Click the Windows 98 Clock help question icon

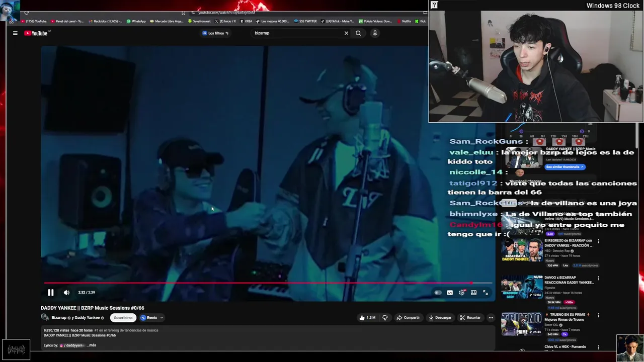point(434,5)
